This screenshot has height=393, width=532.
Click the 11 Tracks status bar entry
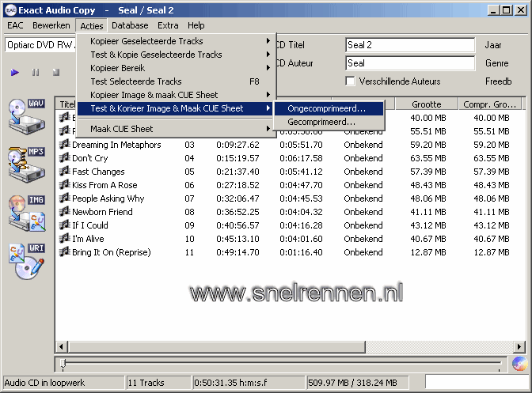click(158, 383)
